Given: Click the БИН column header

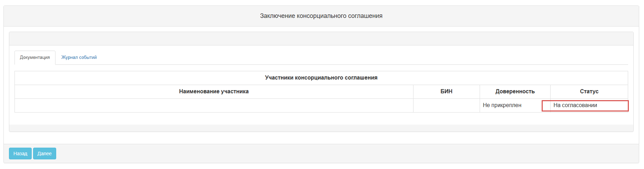Looking at the screenshot, I should point(446,92).
